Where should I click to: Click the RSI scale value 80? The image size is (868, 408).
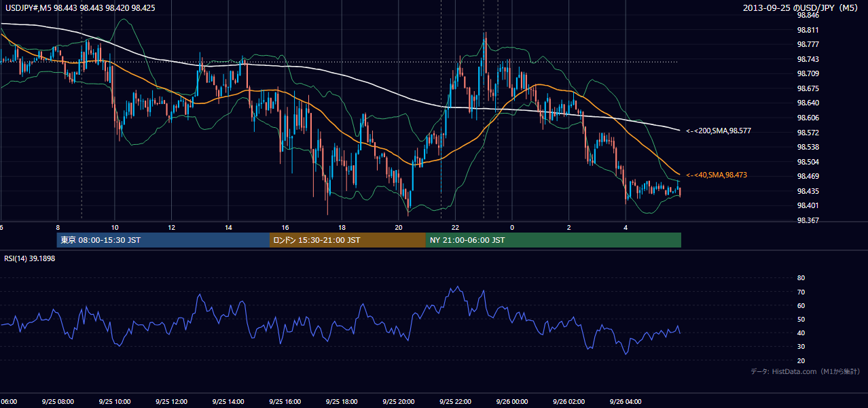coord(801,278)
